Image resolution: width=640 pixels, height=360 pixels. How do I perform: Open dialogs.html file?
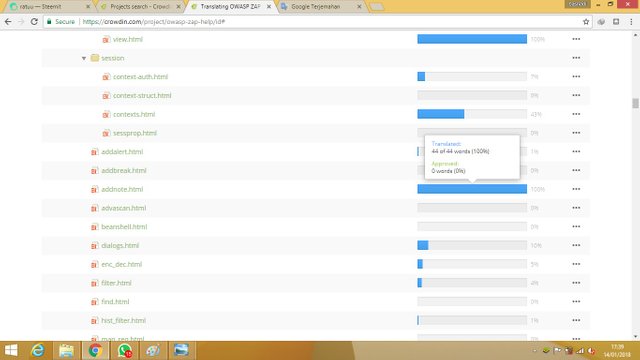120,246
